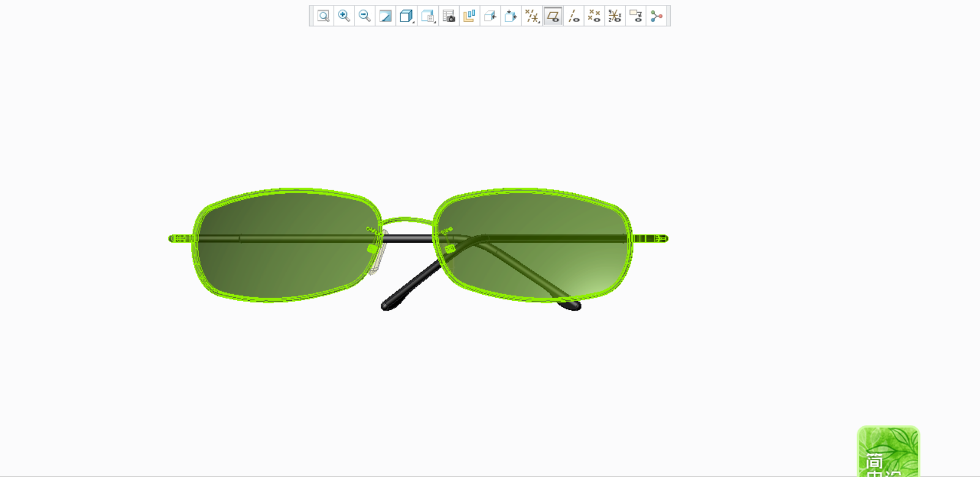Image resolution: width=980 pixels, height=477 pixels.
Task: Open the Saved Orientations view dropdown
Action: 427,16
